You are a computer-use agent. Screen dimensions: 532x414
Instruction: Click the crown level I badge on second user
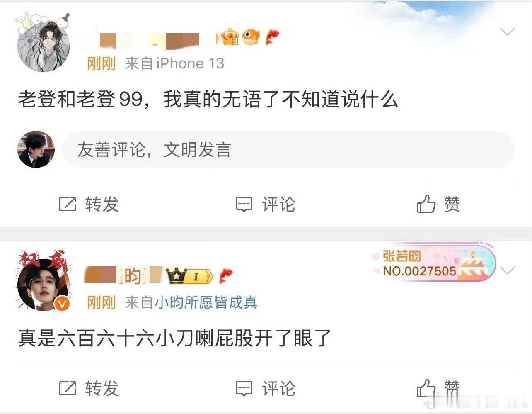click(x=189, y=276)
